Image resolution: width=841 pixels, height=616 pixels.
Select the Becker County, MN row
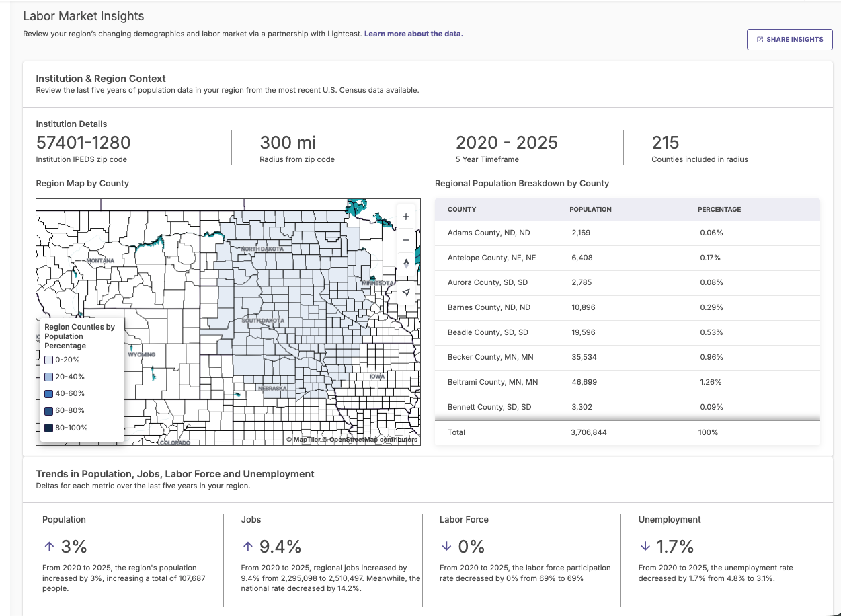(x=627, y=357)
